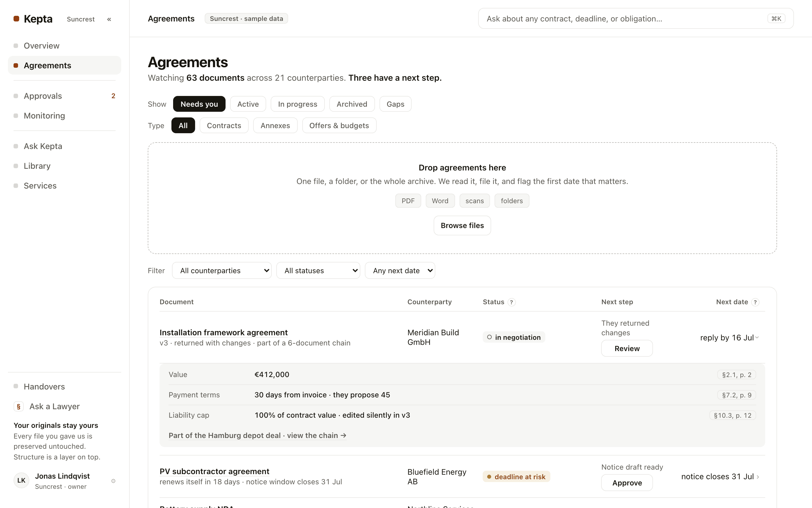
Task: Click the Drop agreements here dropzone heading
Action: click(462, 168)
